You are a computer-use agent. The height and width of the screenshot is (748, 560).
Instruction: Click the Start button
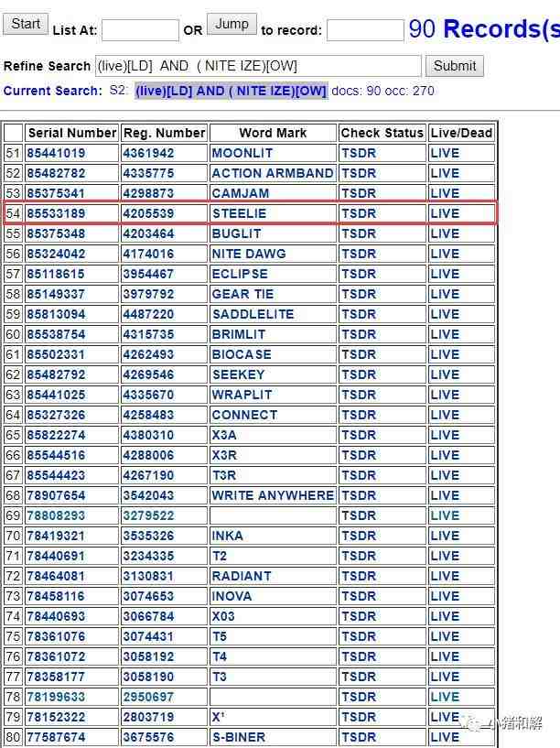26,24
